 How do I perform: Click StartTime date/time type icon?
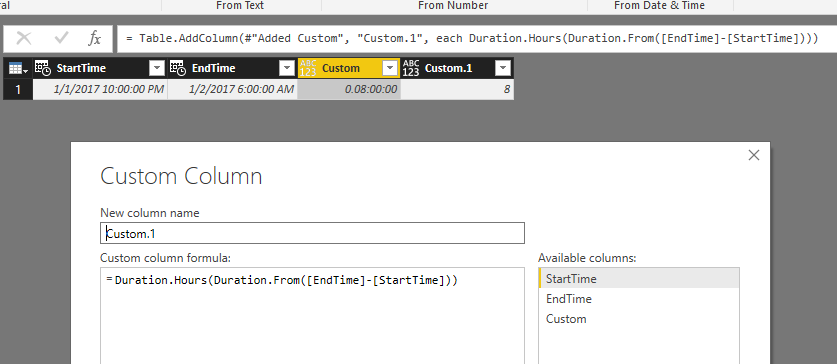[43, 68]
